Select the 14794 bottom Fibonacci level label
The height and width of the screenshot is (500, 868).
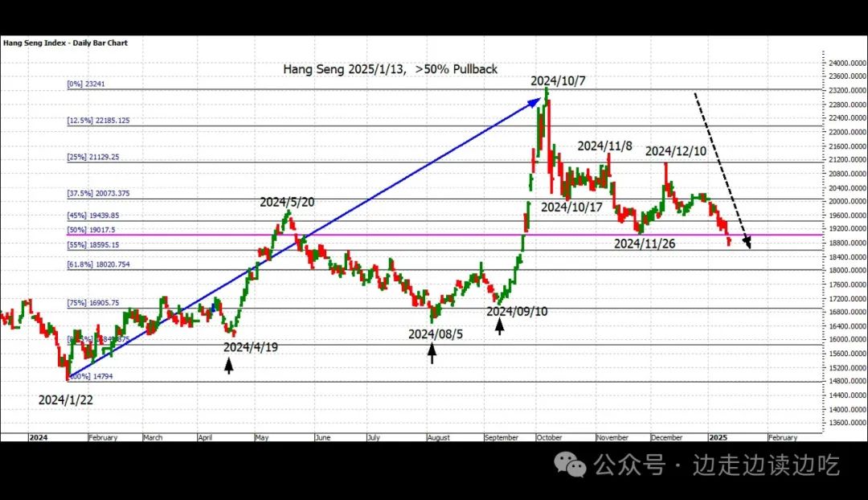point(91,376)
